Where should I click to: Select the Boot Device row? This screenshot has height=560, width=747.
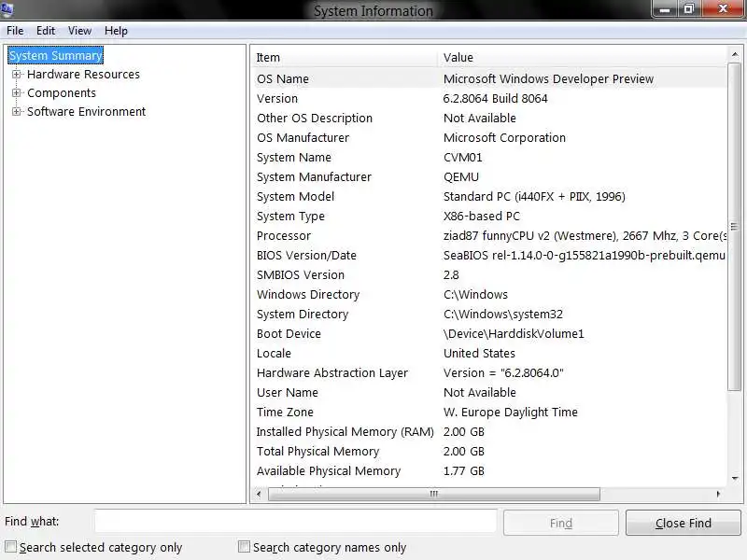(x=488, y=333)
